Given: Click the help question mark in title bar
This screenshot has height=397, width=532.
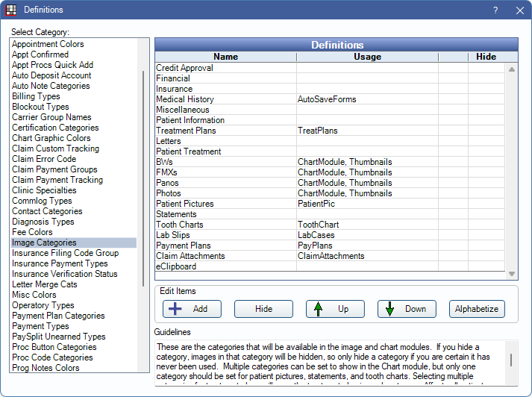Looking at the screenshot, I should [495, 10].
